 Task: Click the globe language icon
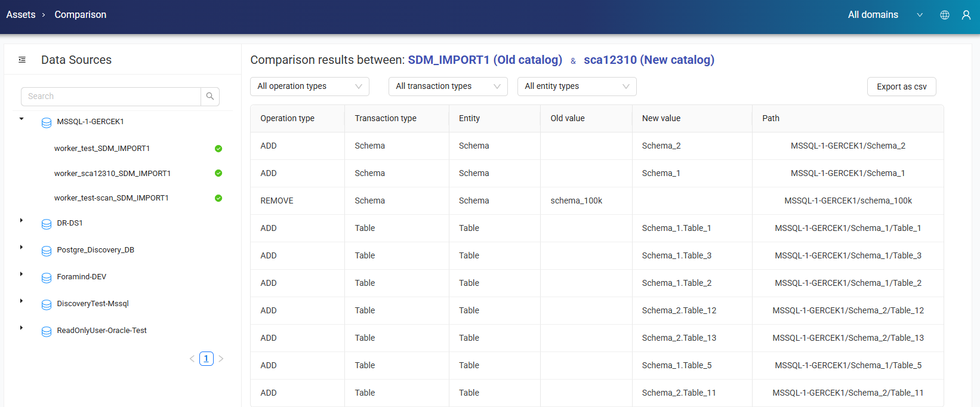[945, 15]
